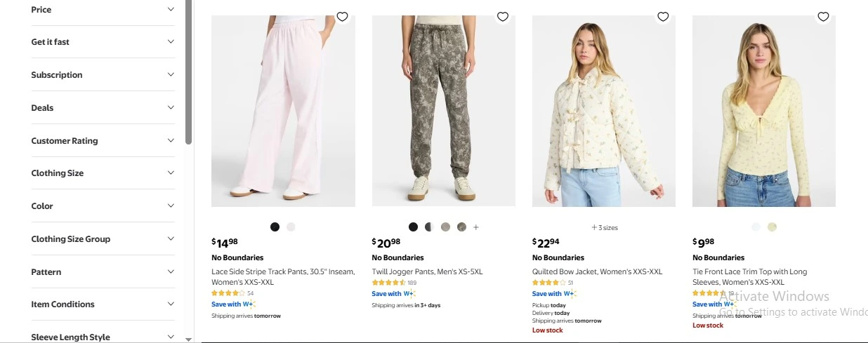Screen dimensions: 868x343
Task: Click the star rating of Quilted Bow Jacket
Action: point(548,283)
